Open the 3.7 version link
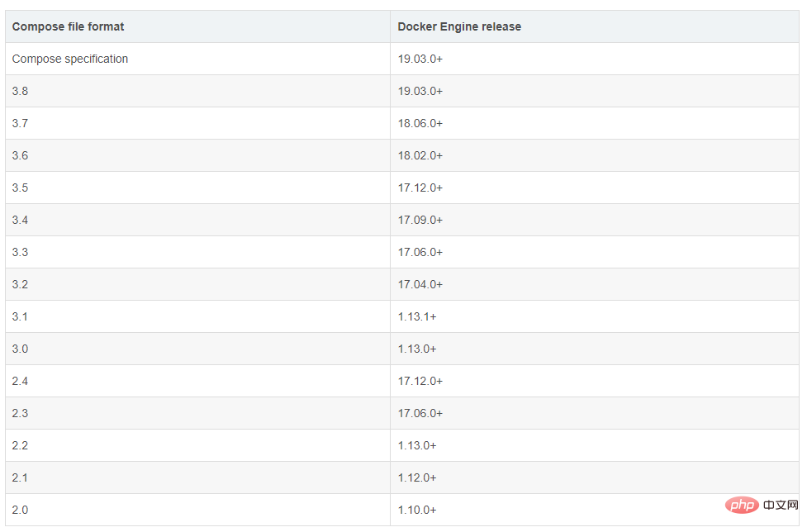807x532 pixels. click(x=20, y=123)
